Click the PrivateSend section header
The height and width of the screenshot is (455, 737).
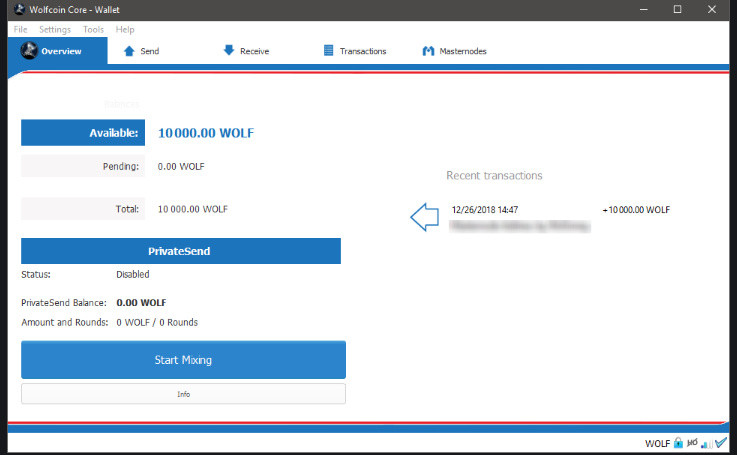pyautogui.click(x=181, y=251)
